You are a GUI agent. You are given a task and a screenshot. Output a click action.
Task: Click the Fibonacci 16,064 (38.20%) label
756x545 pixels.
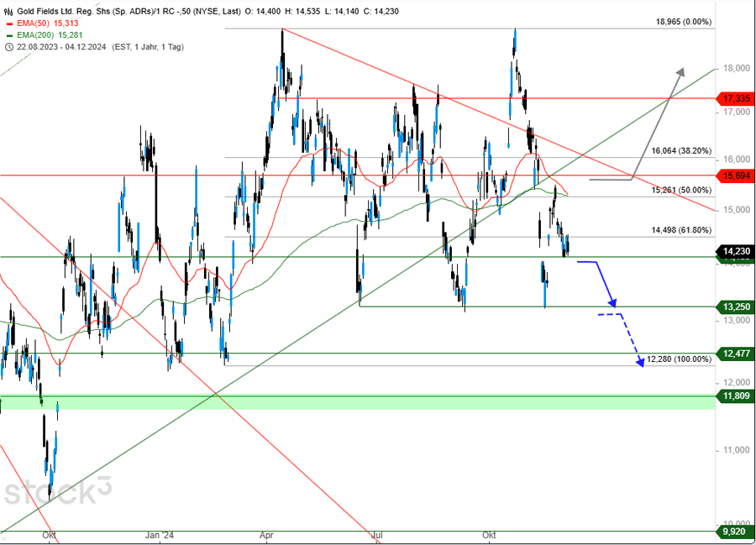681,151
